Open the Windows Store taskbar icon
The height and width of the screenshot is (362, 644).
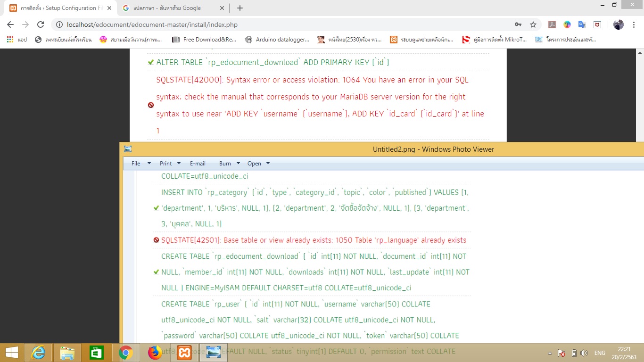(96, 352)
